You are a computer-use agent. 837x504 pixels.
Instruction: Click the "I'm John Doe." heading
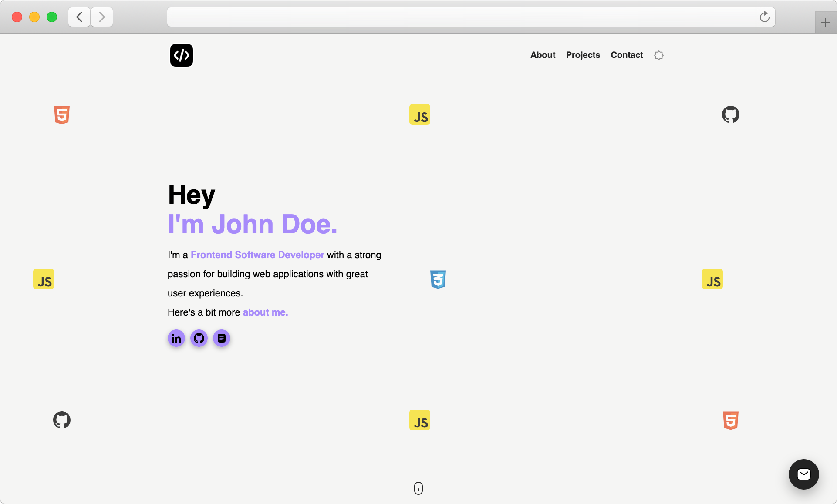point(253,224)
